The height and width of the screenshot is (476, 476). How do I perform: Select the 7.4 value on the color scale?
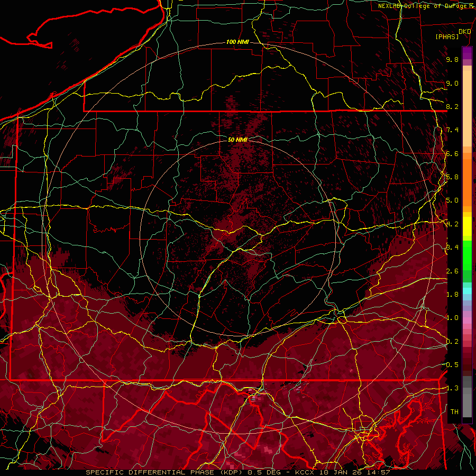pyautogui.click(x=452, y=130)
